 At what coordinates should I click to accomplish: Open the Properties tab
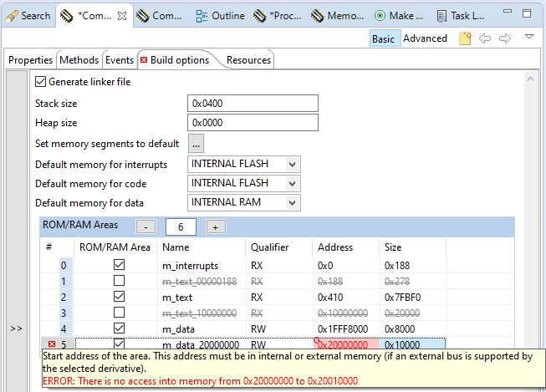(30, 60)
